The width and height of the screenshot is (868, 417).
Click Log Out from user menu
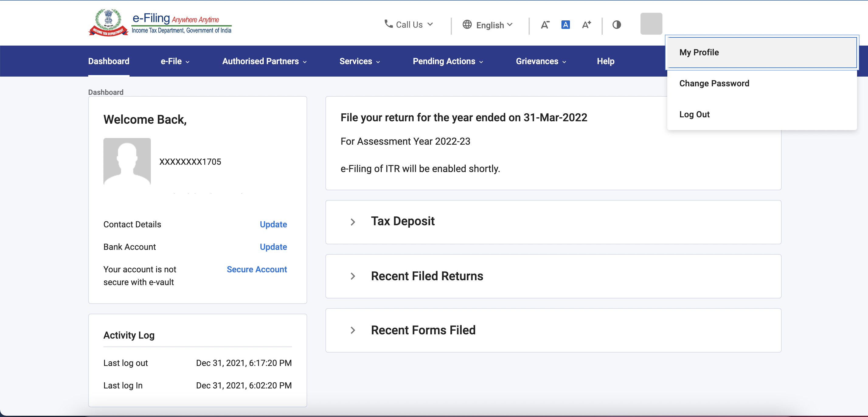click(x=696, y=114)
